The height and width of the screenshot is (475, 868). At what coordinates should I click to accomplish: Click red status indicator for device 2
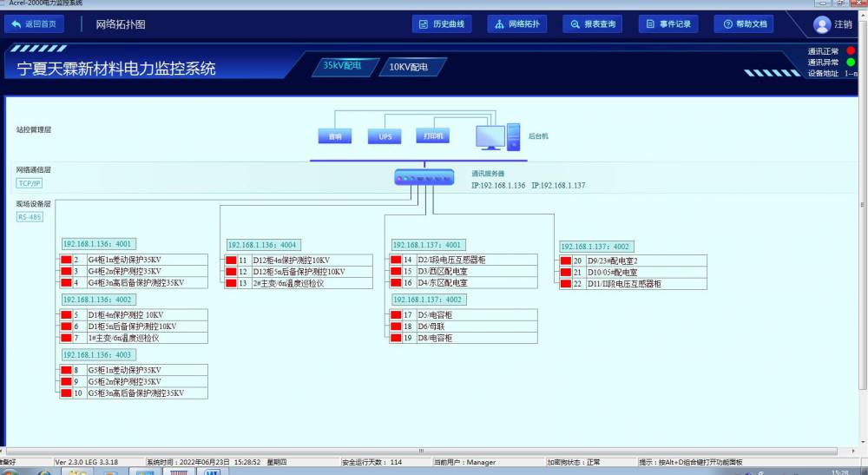tap(65, 261)
